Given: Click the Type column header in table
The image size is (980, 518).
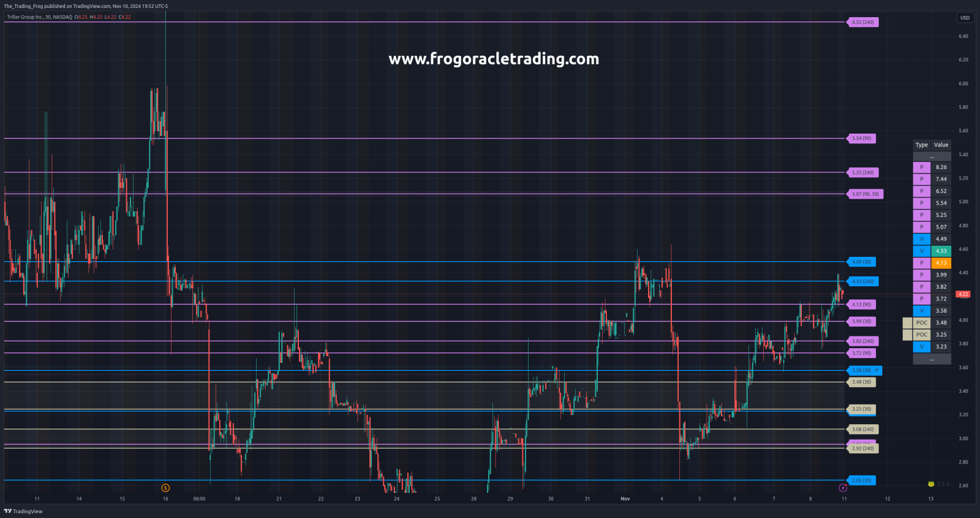Looking at the screenshot, I should click(x=921, y=145).
